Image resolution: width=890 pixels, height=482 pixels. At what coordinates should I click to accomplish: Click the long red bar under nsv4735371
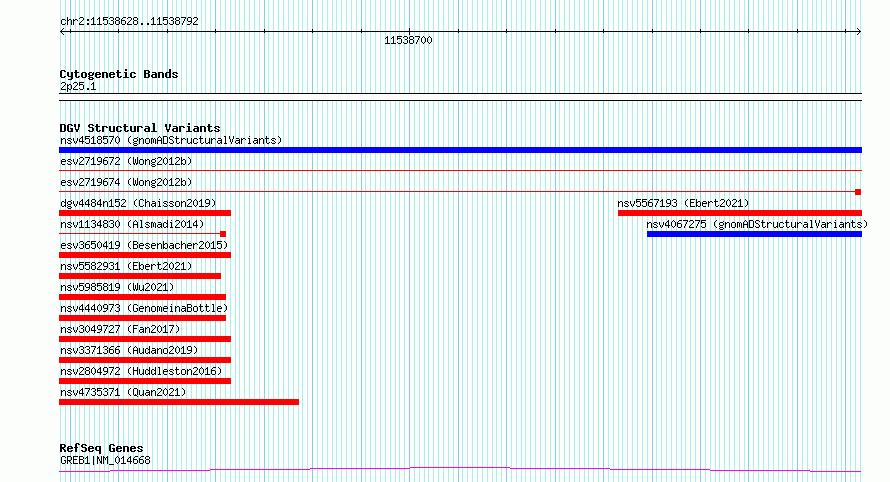179,402
